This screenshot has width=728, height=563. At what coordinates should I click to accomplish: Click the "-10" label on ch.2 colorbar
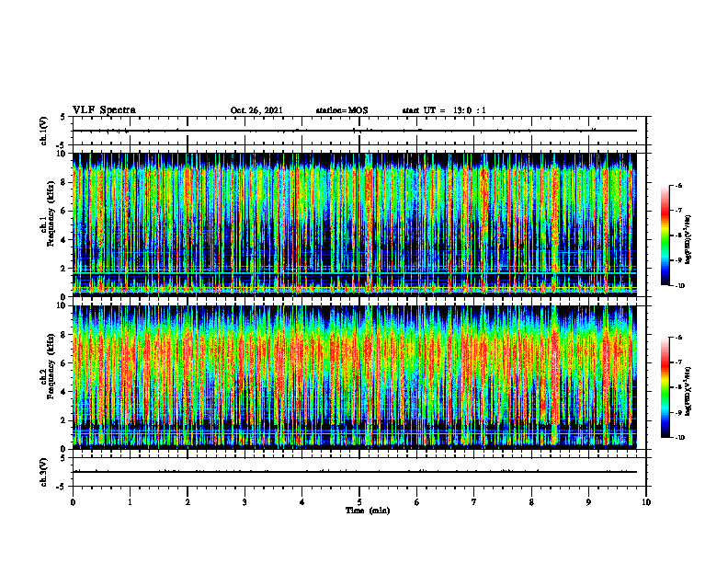tap(679, 438)
